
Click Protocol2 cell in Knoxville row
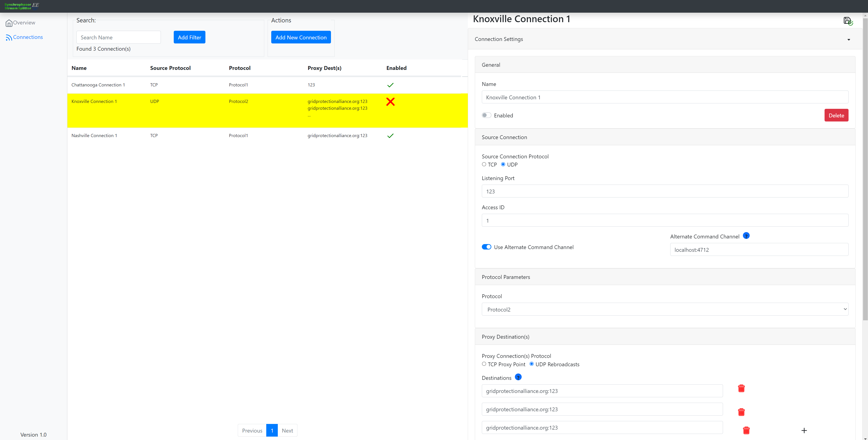(x=238, y=101)
